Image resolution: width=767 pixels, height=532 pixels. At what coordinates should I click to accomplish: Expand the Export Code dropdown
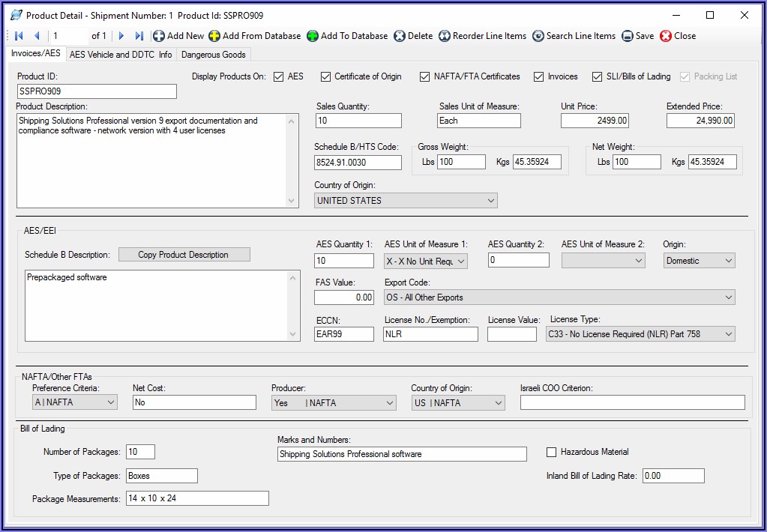(x=728, y=297)
